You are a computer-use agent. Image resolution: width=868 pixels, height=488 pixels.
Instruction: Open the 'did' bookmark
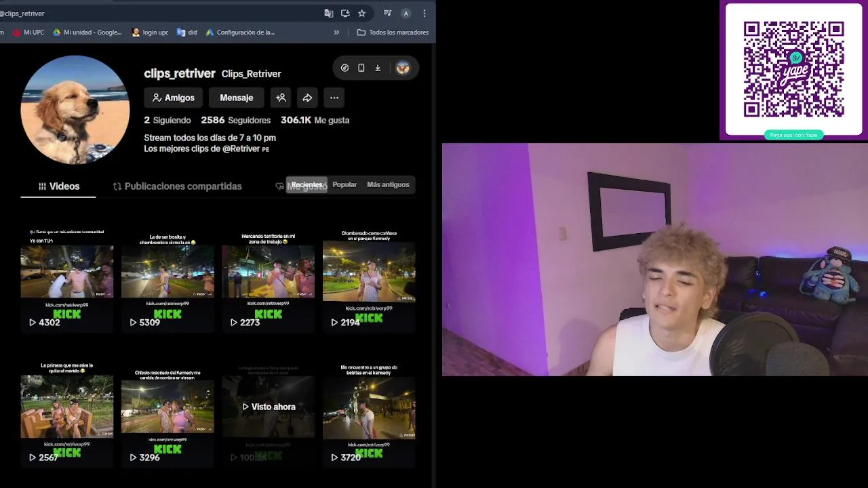(x=187, y=32)
